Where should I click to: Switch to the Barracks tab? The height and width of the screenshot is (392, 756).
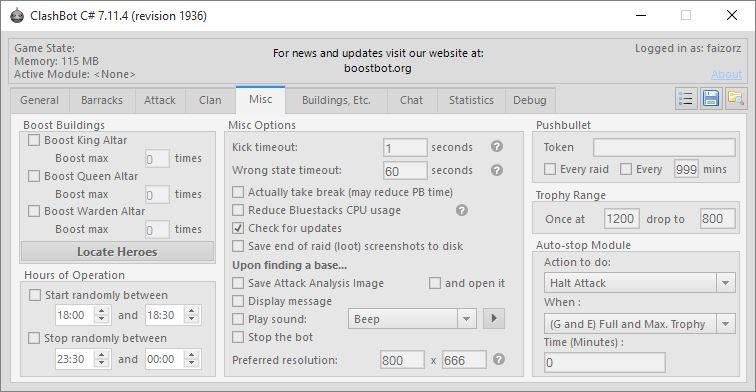click(102, 100)
